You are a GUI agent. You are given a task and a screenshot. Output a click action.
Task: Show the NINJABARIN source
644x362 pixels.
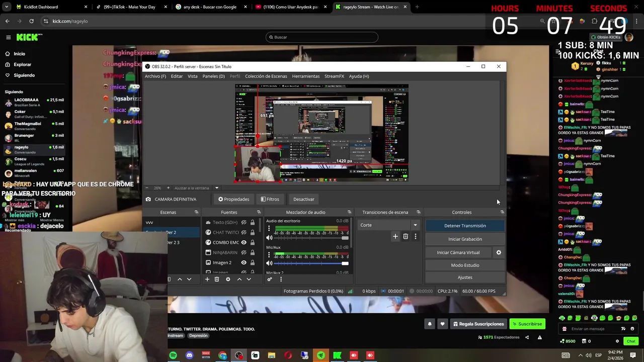(x=244, y=252)
